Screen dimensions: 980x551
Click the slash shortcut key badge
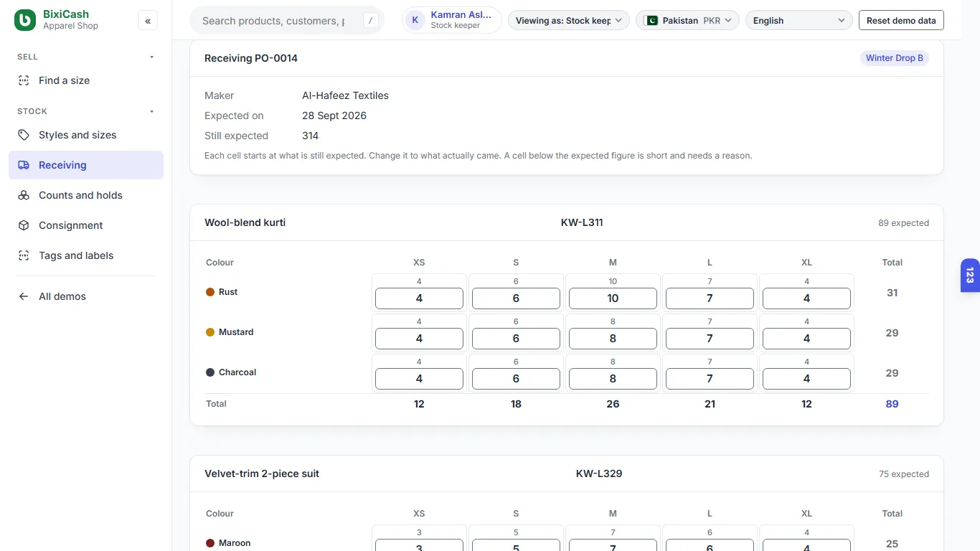(x=370, y=20)
